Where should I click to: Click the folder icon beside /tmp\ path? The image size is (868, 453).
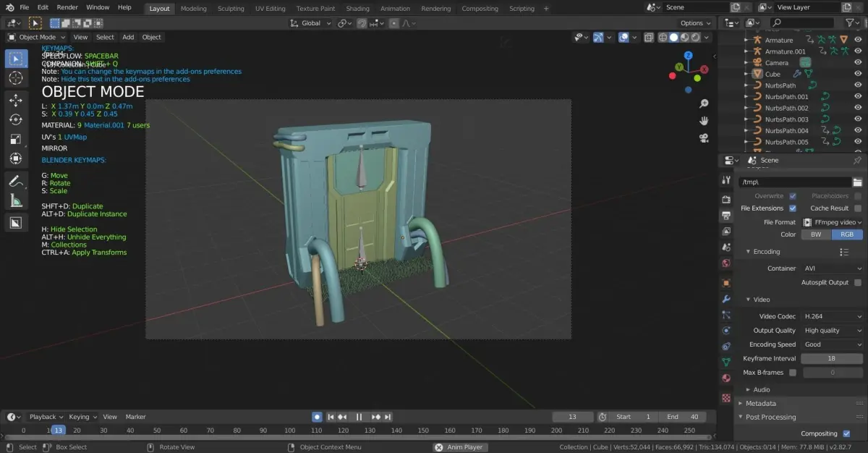[857, 182]
